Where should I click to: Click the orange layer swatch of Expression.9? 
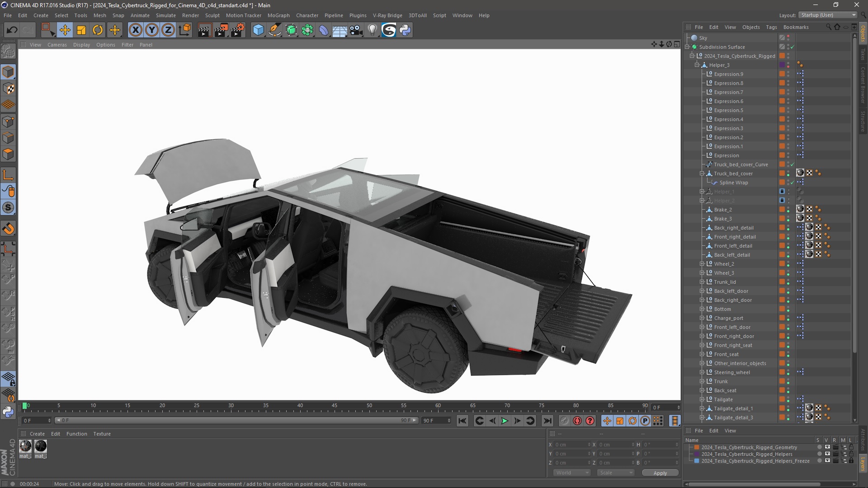[x=782, y=74]
